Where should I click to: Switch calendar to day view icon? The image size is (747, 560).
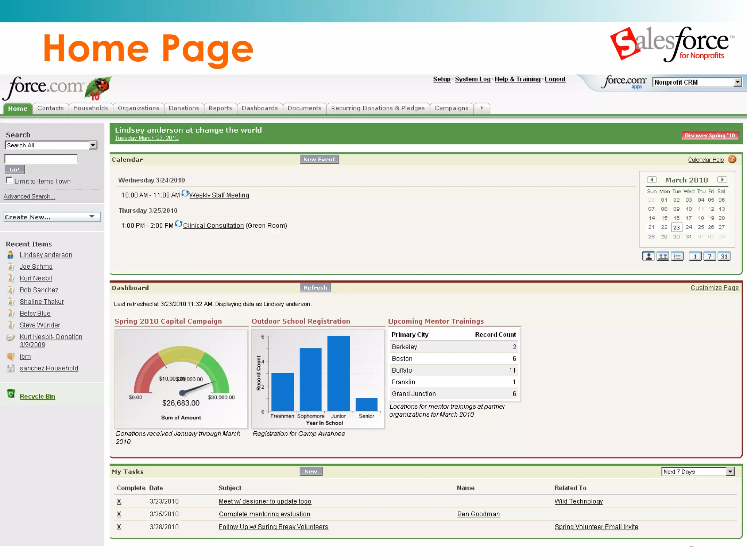coord(695,256)
